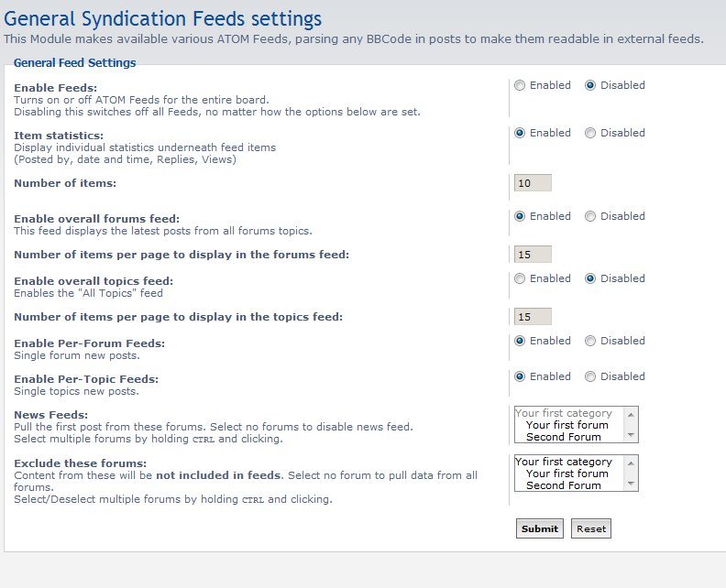
Task: Select Disabled for Enable Feeds
Action: pos(590,85)
